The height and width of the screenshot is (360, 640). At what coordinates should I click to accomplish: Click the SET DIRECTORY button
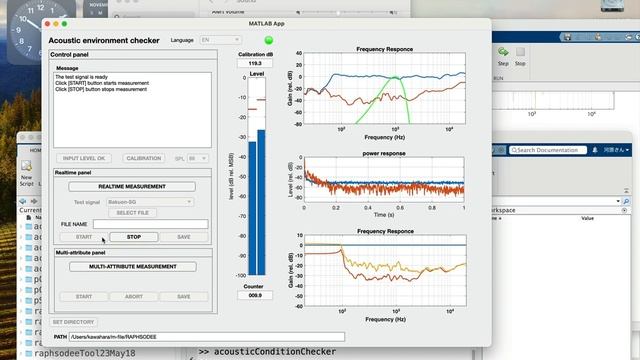click(x=73, y=322)
